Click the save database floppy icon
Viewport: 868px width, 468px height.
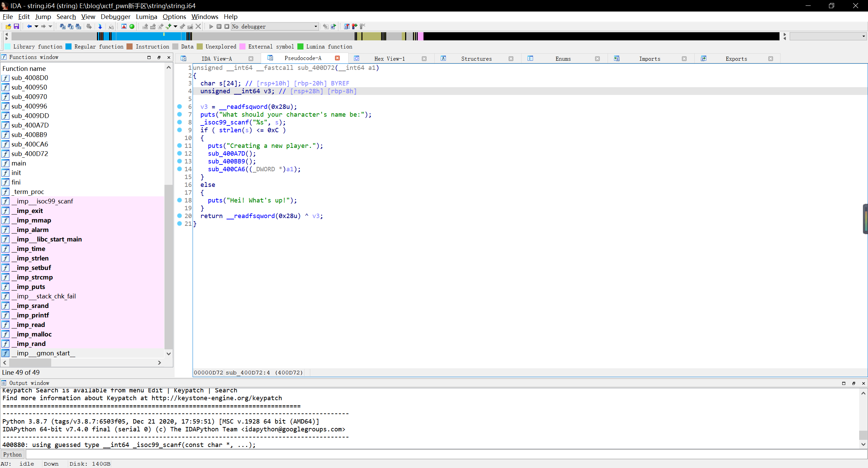click(x=16, y=26)
